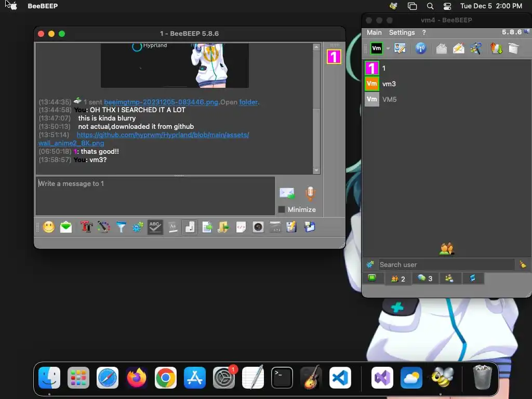Click the file transfer arrows icon
The width and height of the screenshot is (532, 399).
point(496,48)
